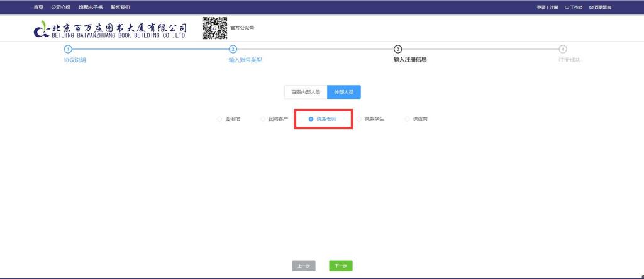The width and height of the screenshot is (644, 279).
Task: Select the 图书馆 radio option
Action: click(219, 118)
